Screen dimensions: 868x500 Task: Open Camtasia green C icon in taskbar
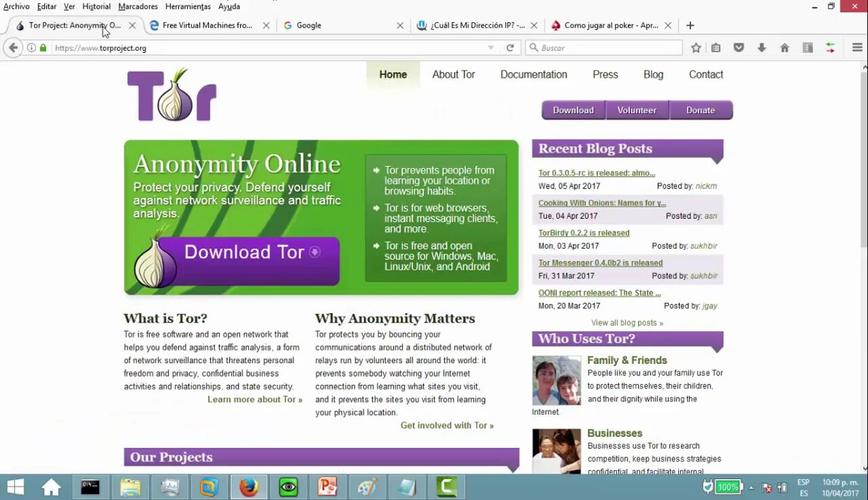[447, 487]
